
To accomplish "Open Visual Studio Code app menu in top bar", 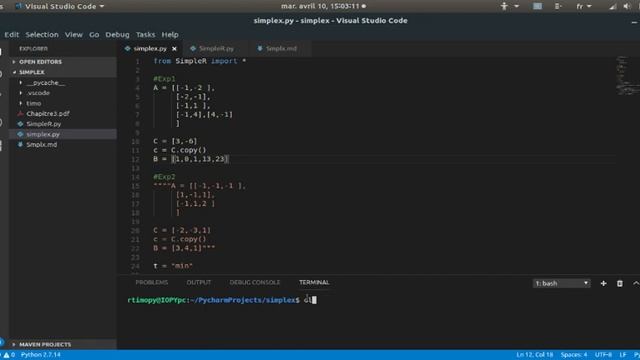I will 60,6.
